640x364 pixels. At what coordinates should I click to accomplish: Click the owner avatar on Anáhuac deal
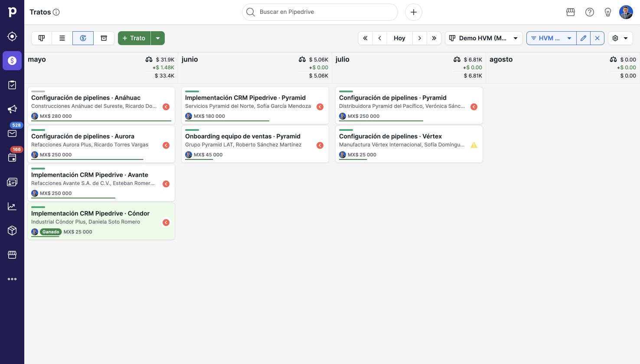point(35,116)
